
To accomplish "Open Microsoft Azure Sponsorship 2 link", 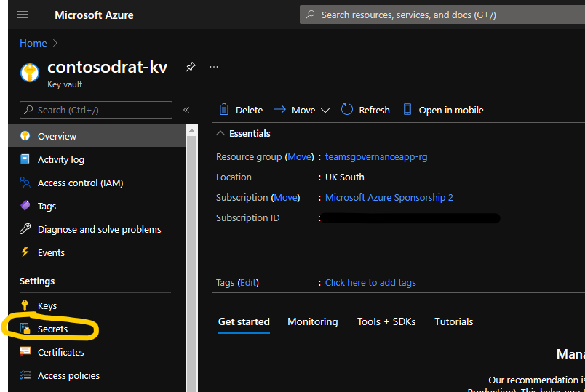I will pos(389,197).
